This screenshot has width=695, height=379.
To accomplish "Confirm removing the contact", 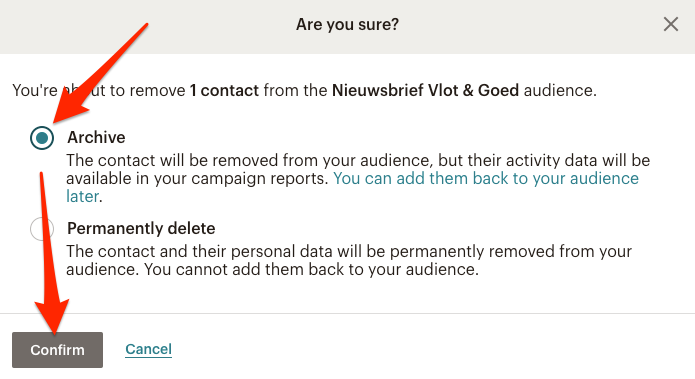I will pyautogui.click(x=57, y=350).
